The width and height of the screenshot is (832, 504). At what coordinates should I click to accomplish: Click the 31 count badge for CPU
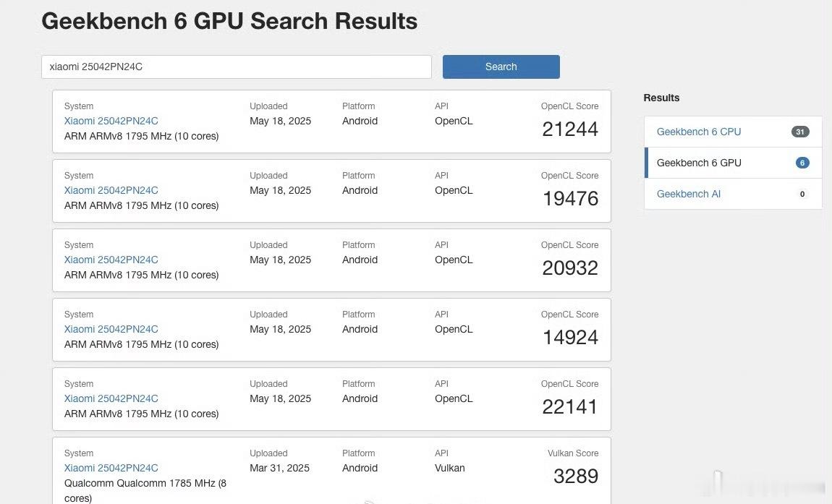[x=800, y=132]
